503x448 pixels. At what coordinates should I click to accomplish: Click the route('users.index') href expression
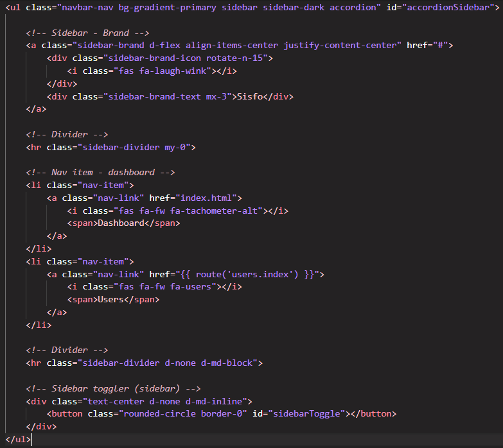(x=247, y=274)
